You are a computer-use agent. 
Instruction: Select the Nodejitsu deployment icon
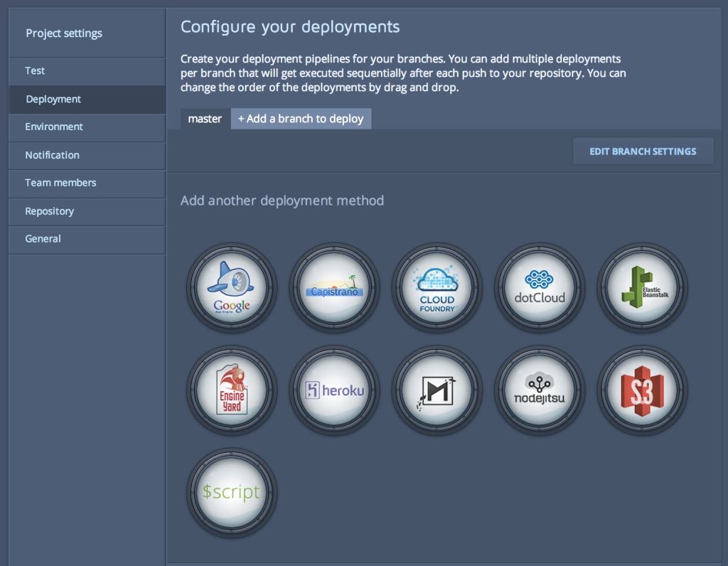(540, 390)
